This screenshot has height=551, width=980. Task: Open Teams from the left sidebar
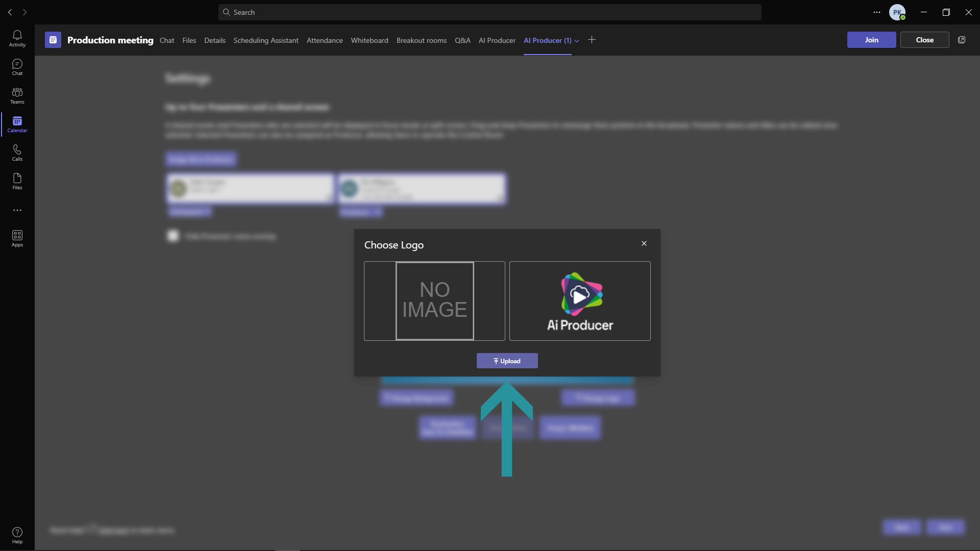click(17, 95)
